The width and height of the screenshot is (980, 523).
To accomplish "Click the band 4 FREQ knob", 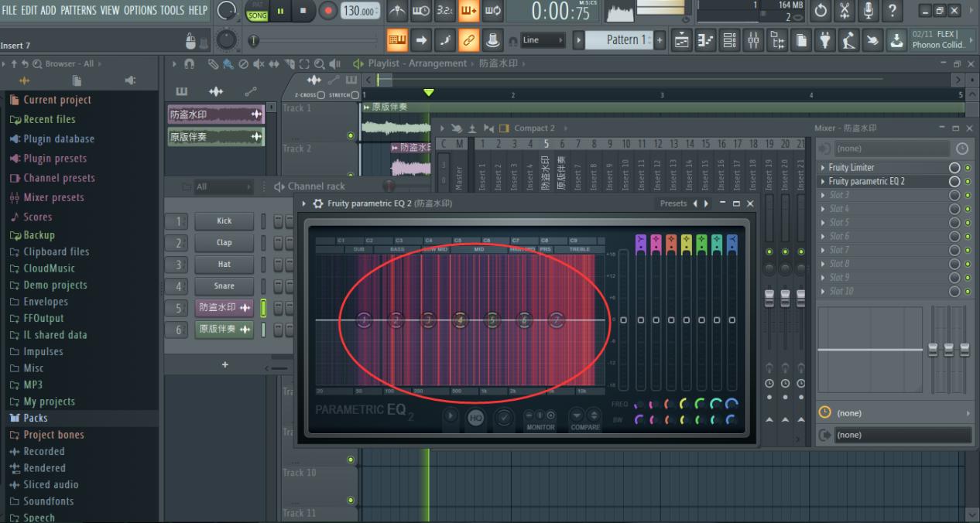I will point(682,404).
